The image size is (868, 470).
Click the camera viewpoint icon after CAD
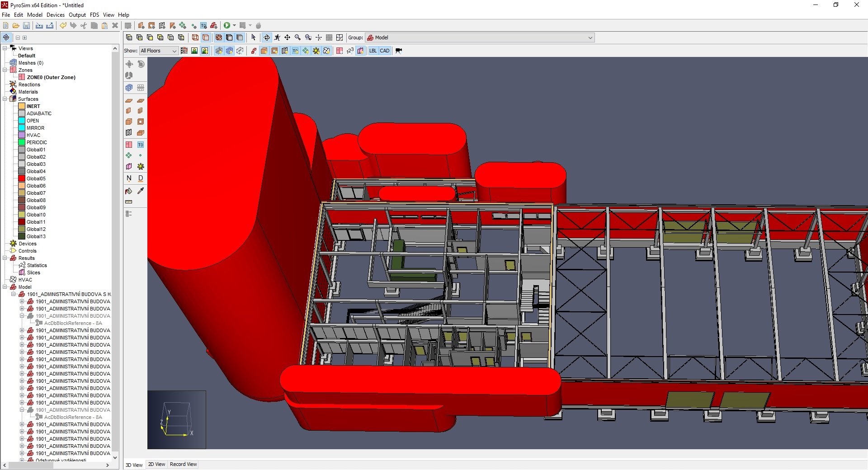point(398,51)
